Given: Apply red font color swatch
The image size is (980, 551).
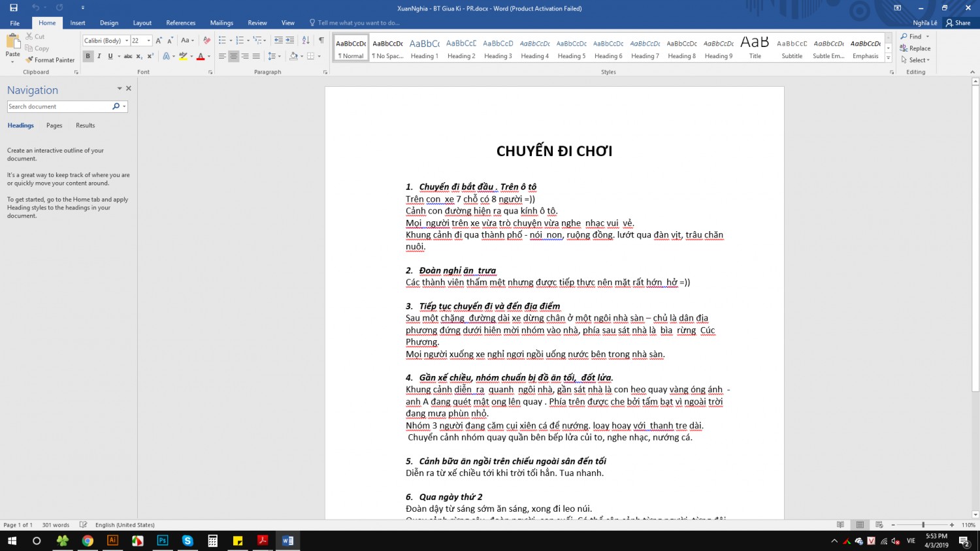Looking at the screenshot, I should (x=200, y=57).
